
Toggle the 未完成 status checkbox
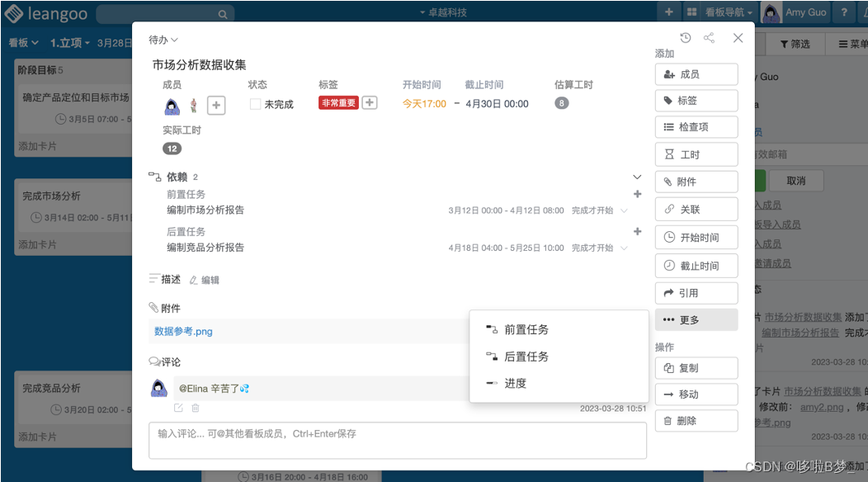[255, 104]
